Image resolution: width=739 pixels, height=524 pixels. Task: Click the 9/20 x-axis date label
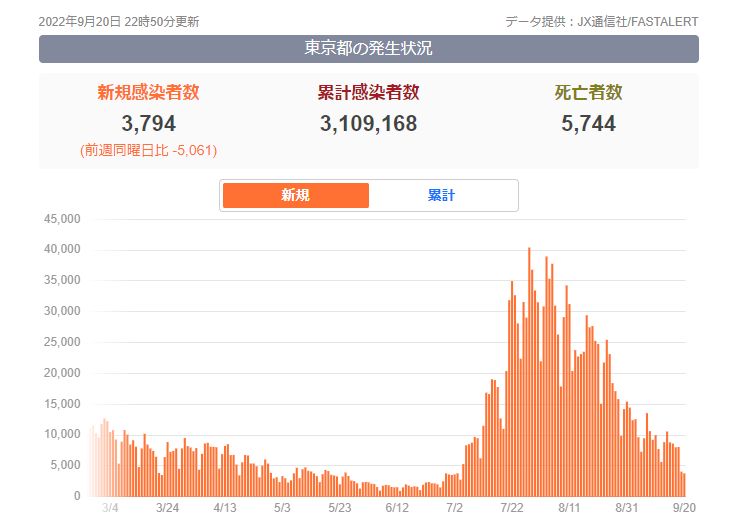[684, 508]
